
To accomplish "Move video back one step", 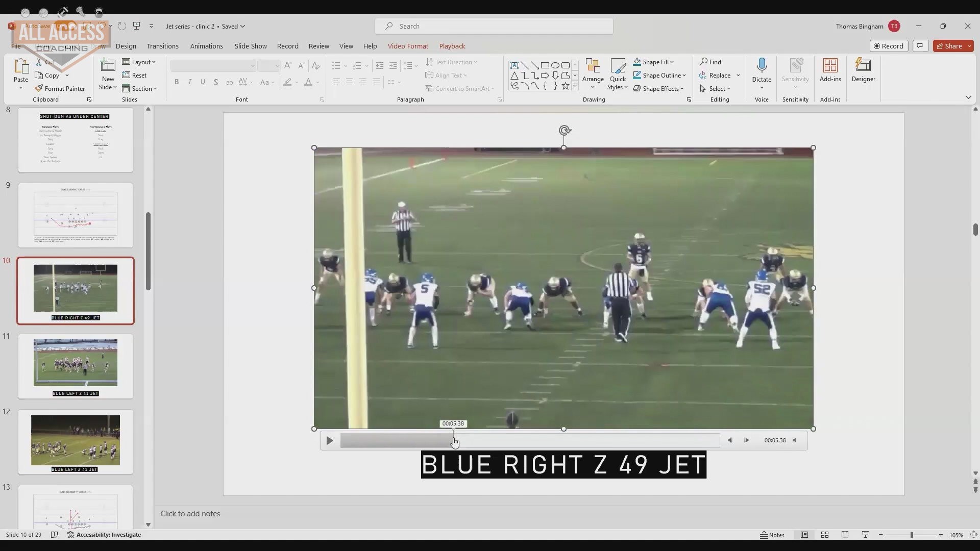I will (x=730, y=440).
